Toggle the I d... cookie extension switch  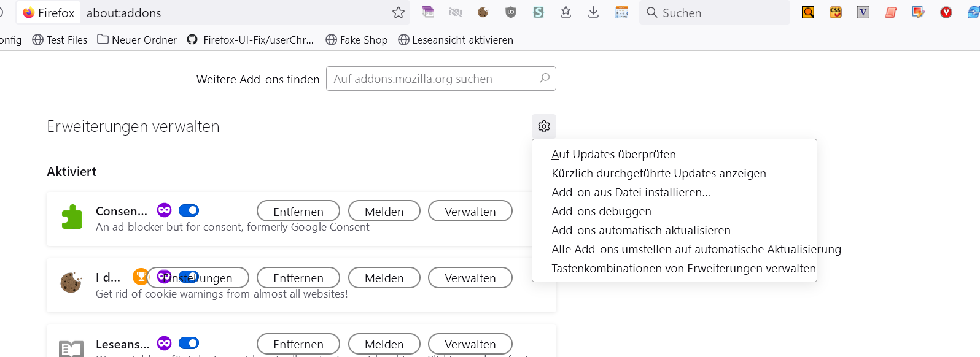click(x=190, y=277)
